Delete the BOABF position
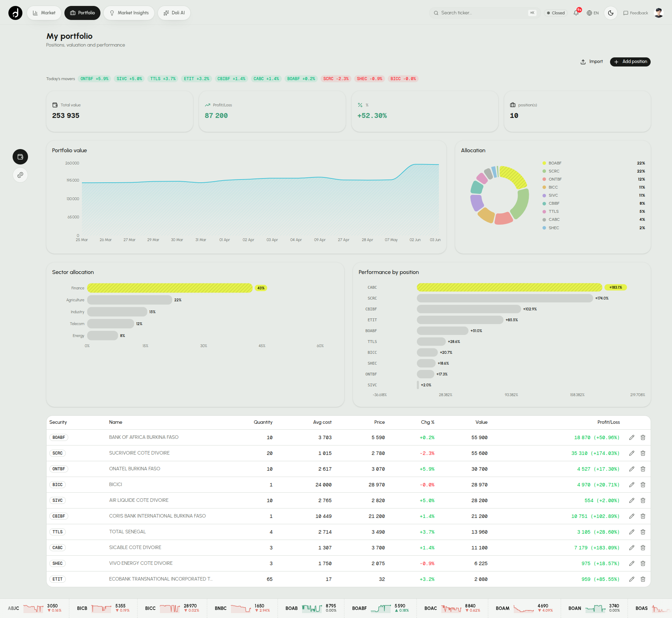Screen dimensions: 672x618 (x=643, y=437)
